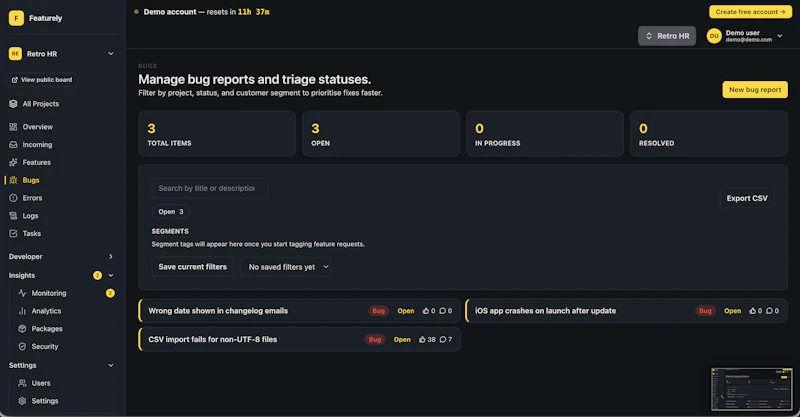Image resolution: width=800 pixels, height=417 pixels.
Task: Click the Monitoring pulse icon
Action: (x=22, y=293)
